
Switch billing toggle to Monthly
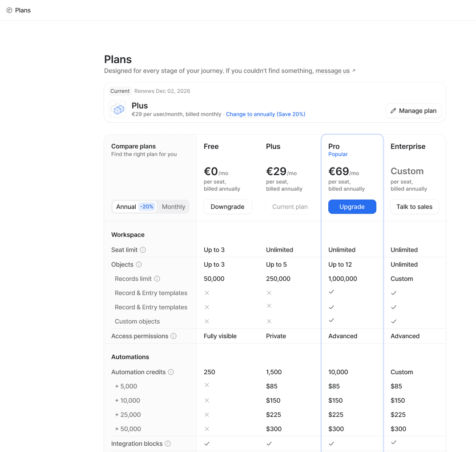coord(173,207)
